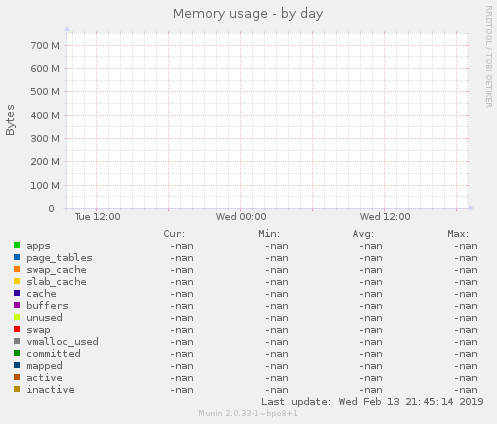Click the Min value for mapped
The width and height of the screenshot is (497, 424).
(277, 366)
